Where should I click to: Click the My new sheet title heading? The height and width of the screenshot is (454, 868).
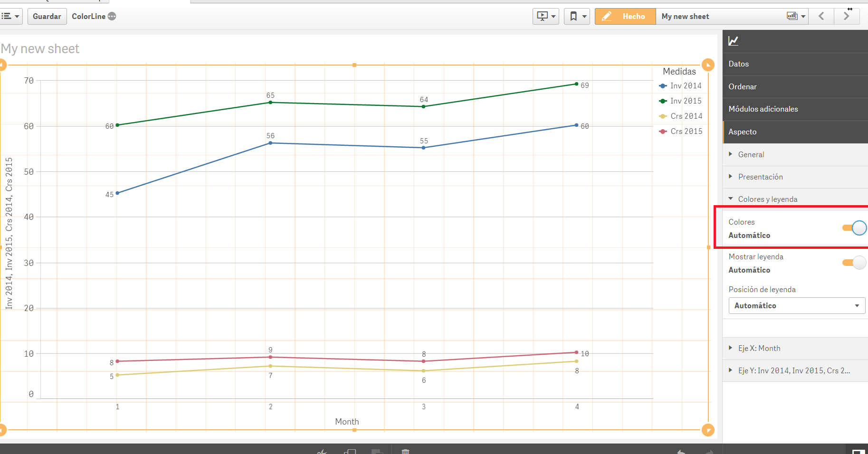[40, 49]
